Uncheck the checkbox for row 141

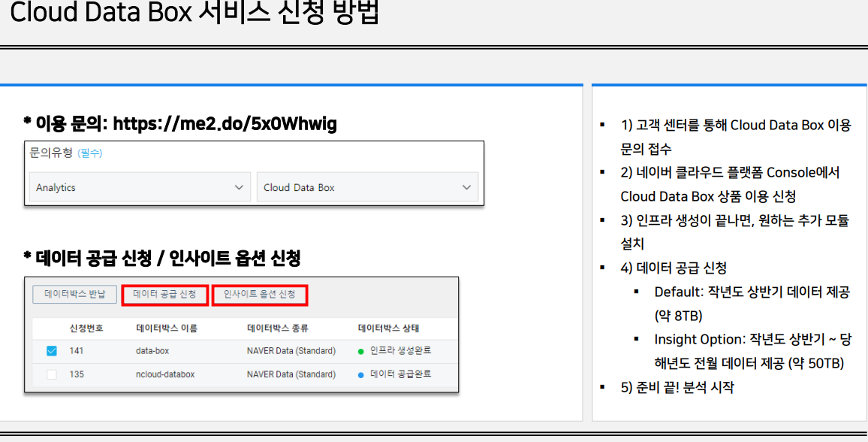click(x=52, y=350)
